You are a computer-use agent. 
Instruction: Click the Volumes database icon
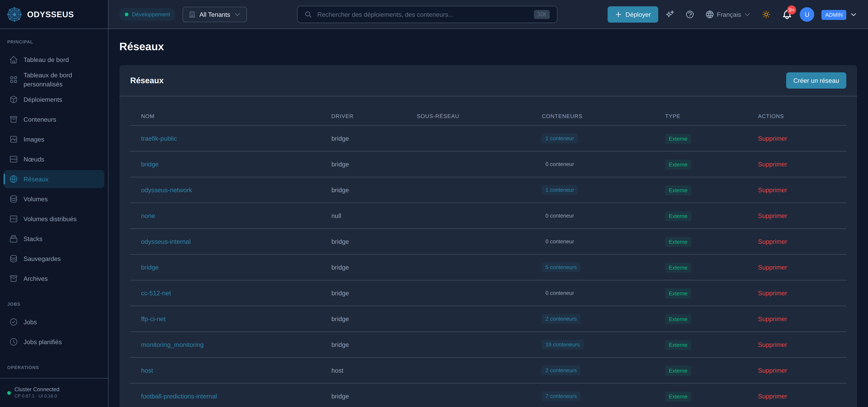click(14, 199)
